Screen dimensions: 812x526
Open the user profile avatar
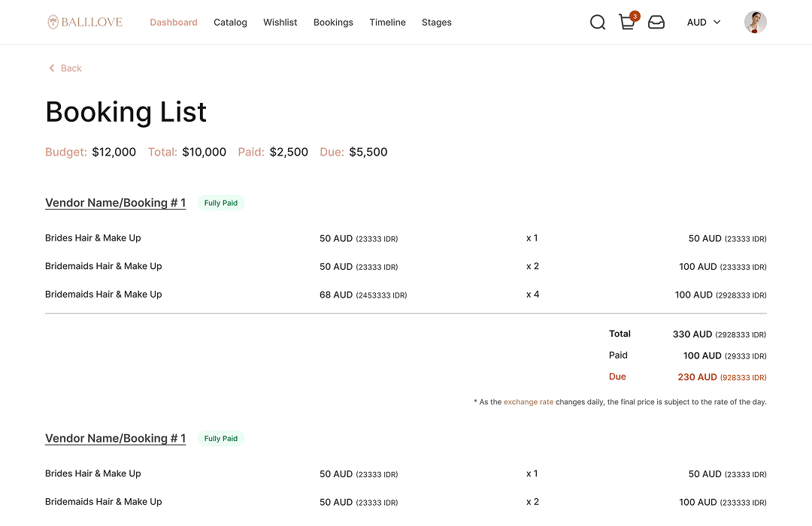755,23
